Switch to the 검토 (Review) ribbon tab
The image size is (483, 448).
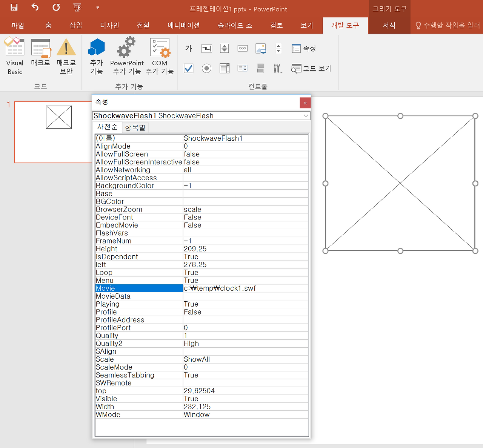pyautogui.click(x=277, y=25)
